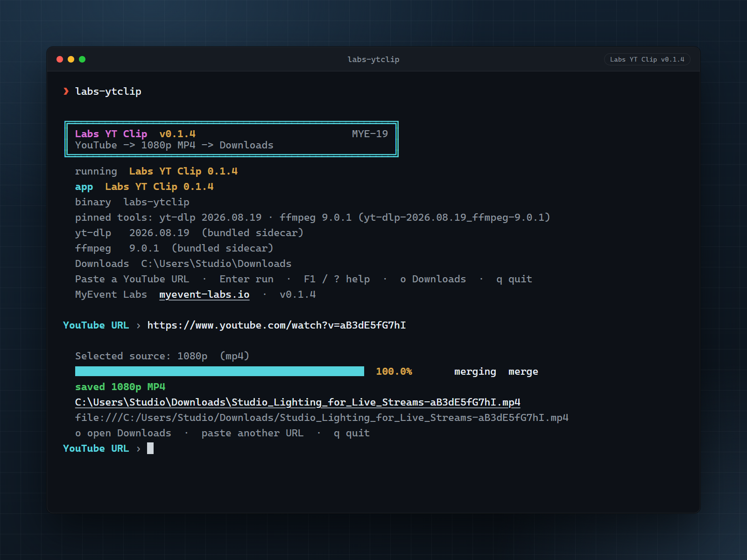This screenshot has width=747, height=560.
Task: Click the v0.1.4 text after myevent-labs.io
Action: coord(298,294)
